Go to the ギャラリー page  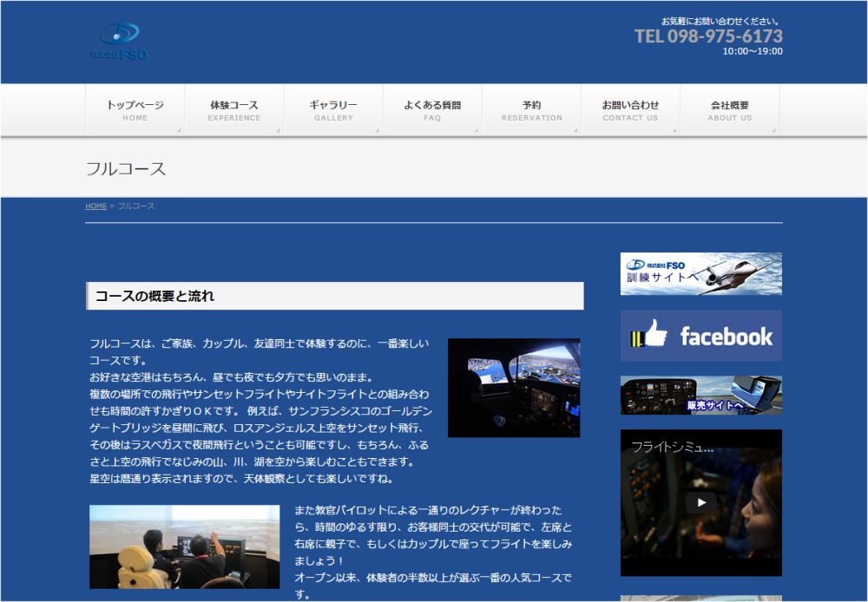coord(333,110)
